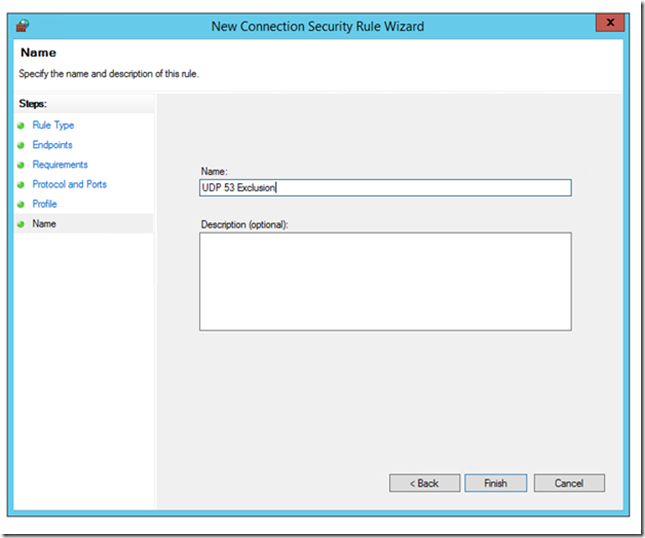Go back with the < Back button

425,483
